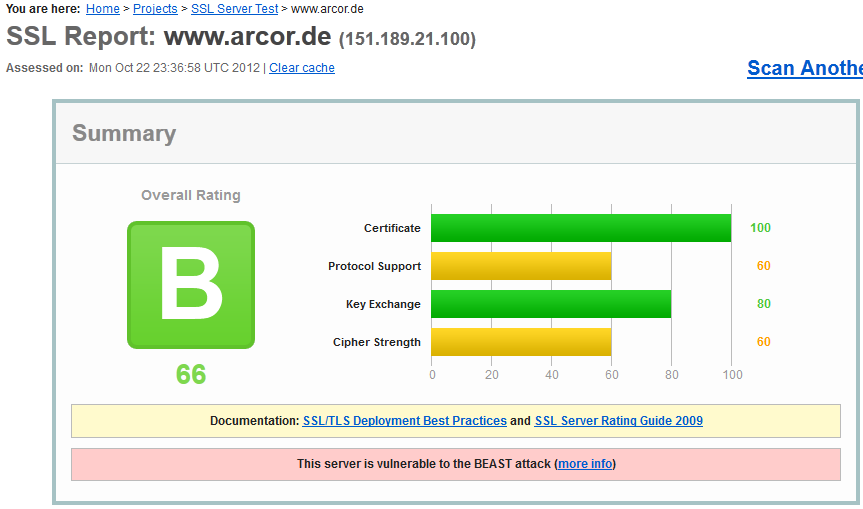Click the Summary section heading
The height and width of the screenshot is (509, 863).
coord(124,133)
